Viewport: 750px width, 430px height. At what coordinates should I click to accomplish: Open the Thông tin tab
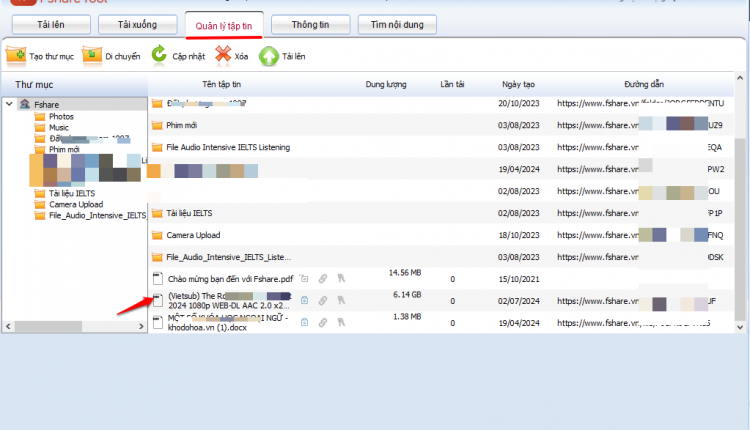310,24
